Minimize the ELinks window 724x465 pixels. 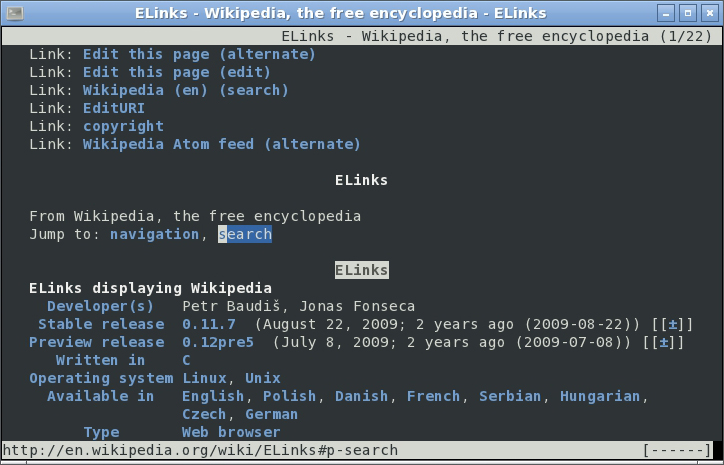[x=665, y=13]
